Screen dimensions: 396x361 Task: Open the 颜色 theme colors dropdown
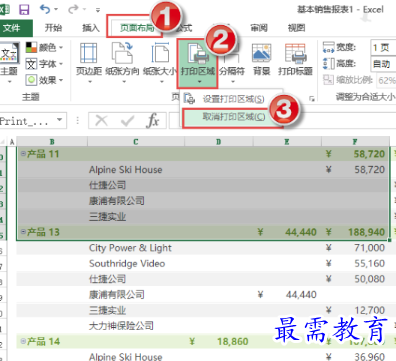coord(44,48)
